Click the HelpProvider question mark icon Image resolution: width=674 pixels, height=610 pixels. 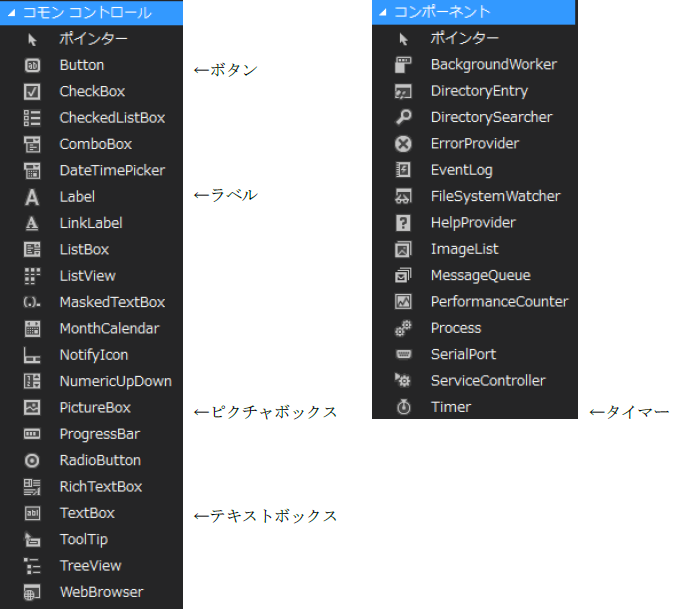404,223
